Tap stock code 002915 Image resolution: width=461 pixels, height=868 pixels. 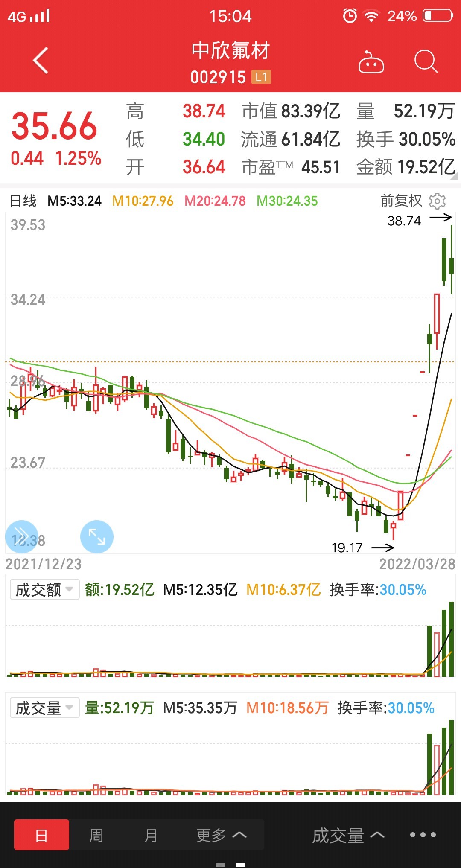pyautogui.click(x=218, y=77)
